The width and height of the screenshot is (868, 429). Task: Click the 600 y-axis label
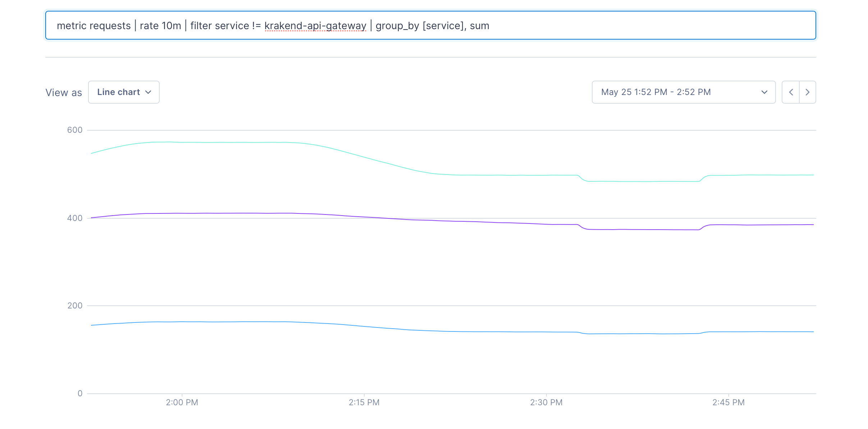coord(75,130)
